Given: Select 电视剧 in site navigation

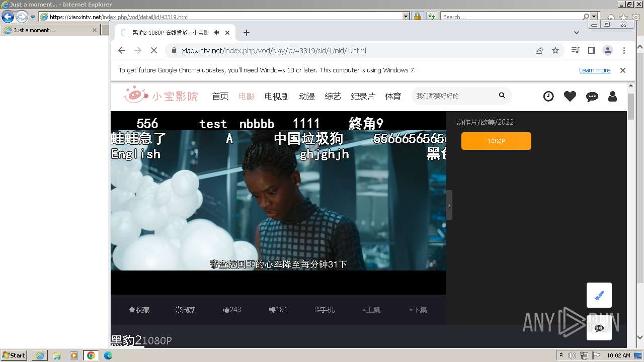Looking at the screenshot, I should 277,96.
